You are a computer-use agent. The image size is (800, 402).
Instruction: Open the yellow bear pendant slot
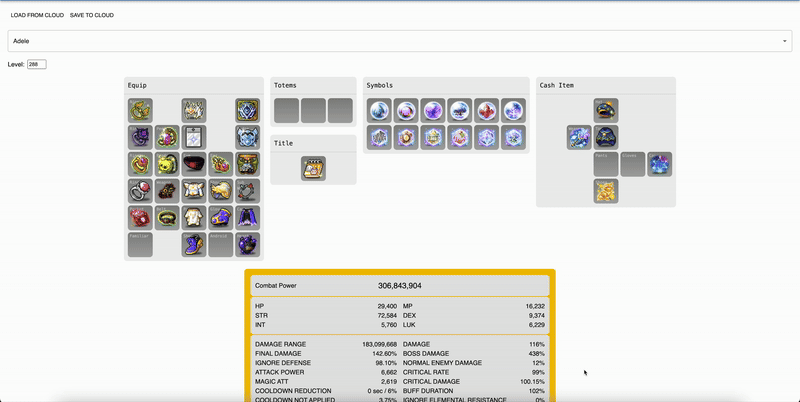coord(167,164)
